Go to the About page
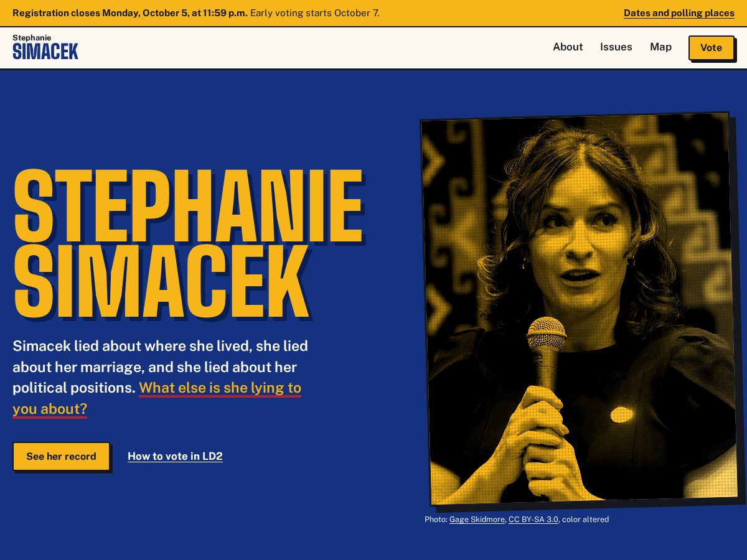This screenshot has height=560, width=747. point(568,47)
